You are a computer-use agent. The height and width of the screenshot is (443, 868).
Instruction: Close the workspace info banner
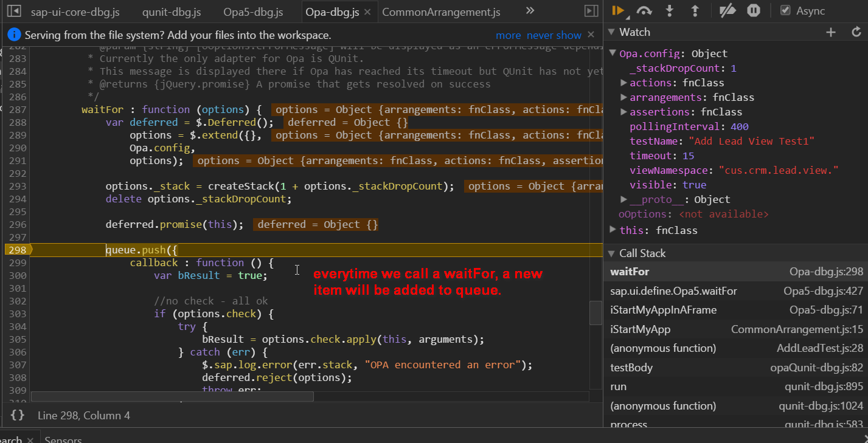[591, 35]
